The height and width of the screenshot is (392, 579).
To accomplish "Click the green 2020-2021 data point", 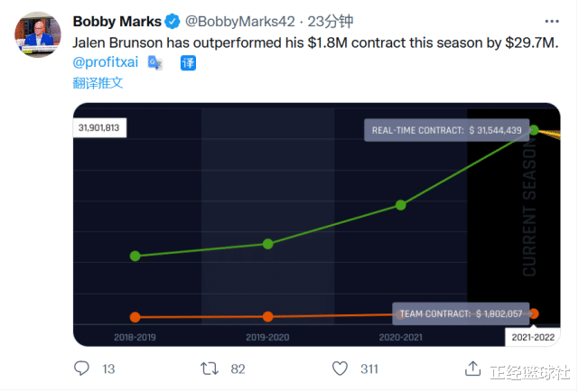I will [401, 205].
